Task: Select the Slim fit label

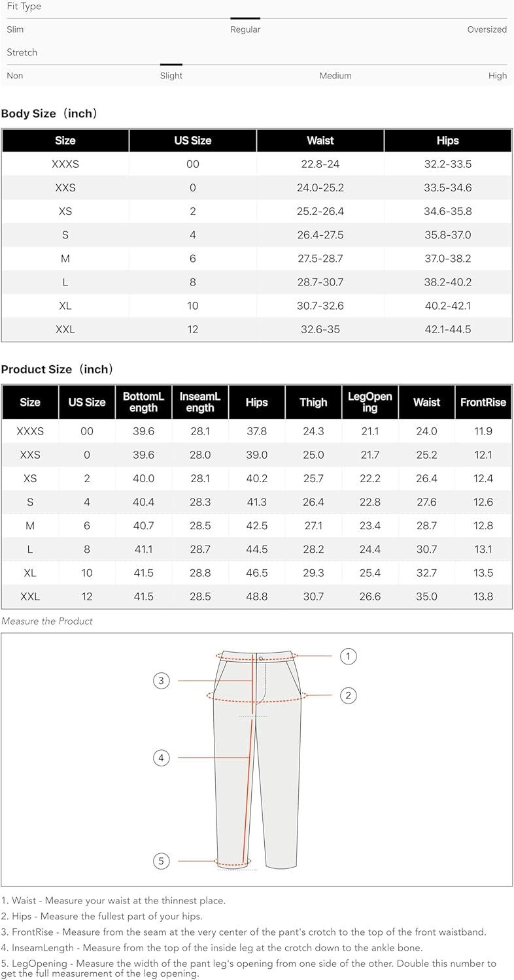Action: point(15,29)
